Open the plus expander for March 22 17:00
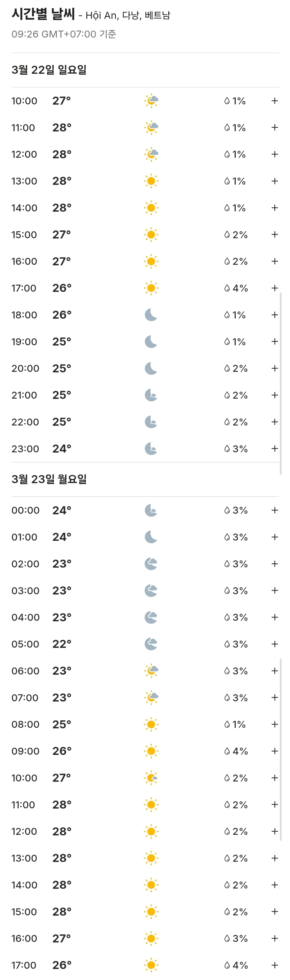This screenshot has width=290, height=980. click(274, 288)
